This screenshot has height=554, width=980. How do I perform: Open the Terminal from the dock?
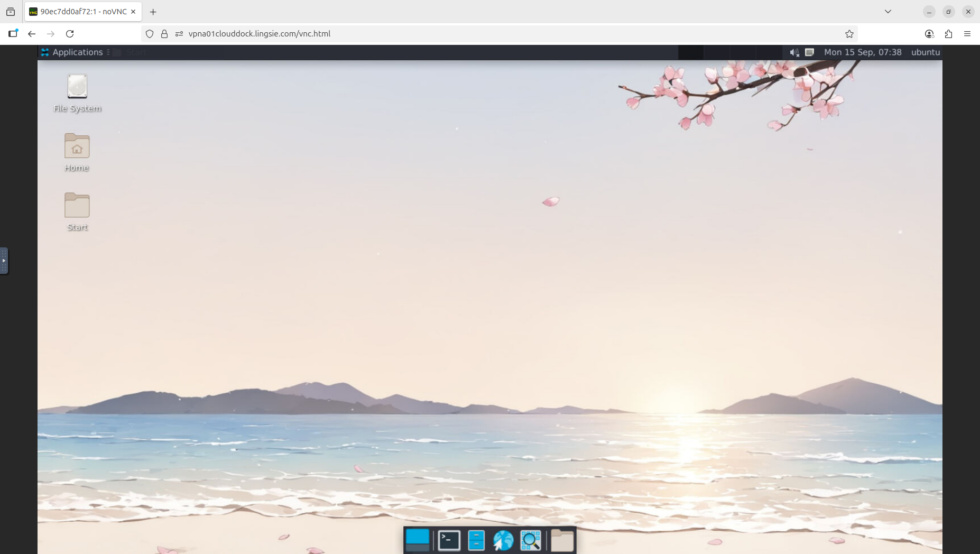click(449, 540)
